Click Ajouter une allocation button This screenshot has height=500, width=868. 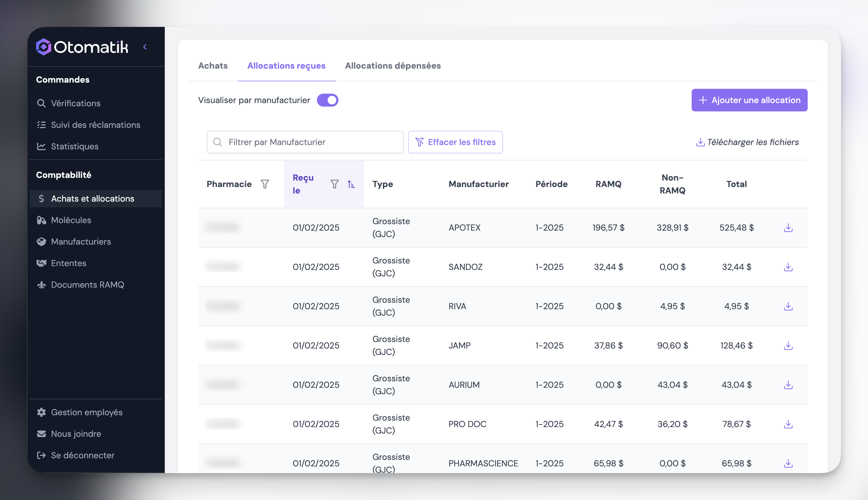749,100
